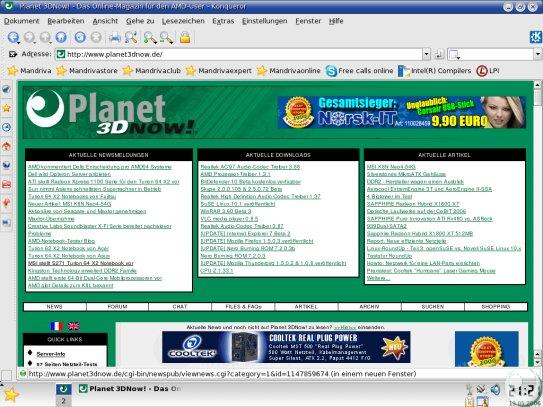Open the WinRAR 3.60 Beta 3 download link

coord(225,211)
